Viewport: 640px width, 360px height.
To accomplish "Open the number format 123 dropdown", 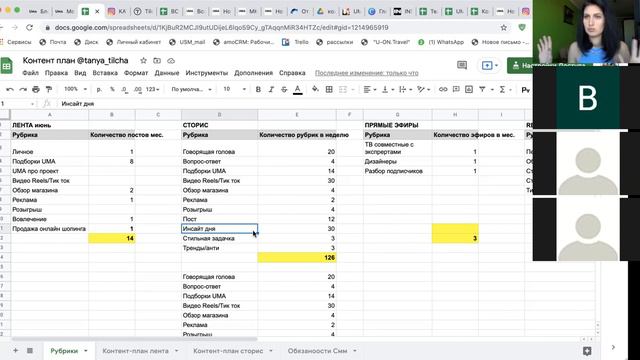I will 152,89.
